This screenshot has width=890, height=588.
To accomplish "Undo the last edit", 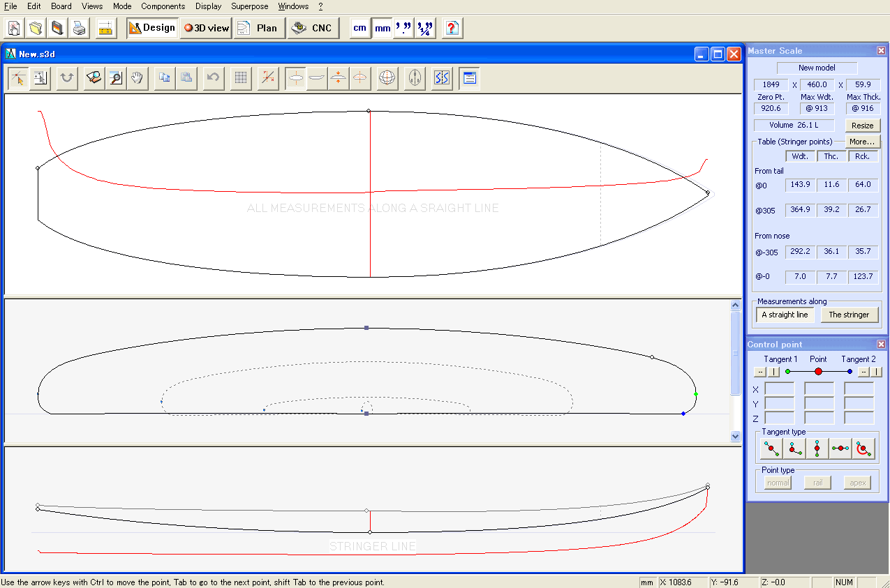I will point(214,78).
